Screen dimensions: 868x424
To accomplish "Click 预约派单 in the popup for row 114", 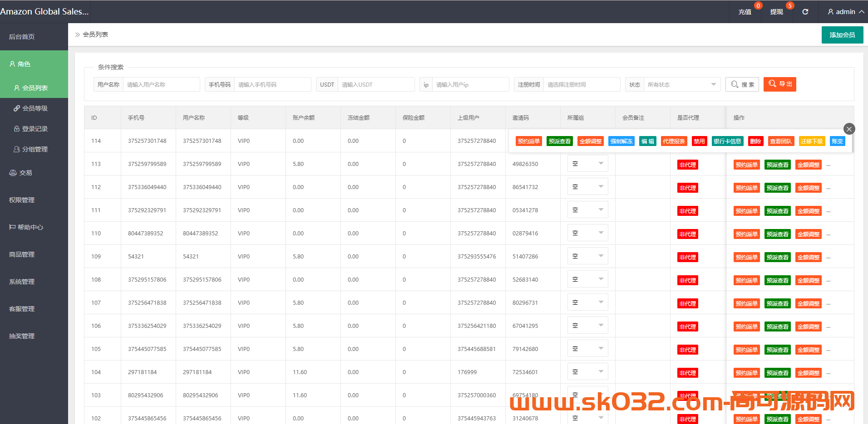I will pos(529,141).
